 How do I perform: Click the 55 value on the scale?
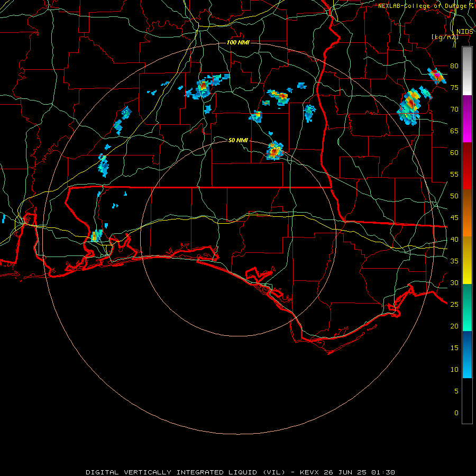pos(454,174)
